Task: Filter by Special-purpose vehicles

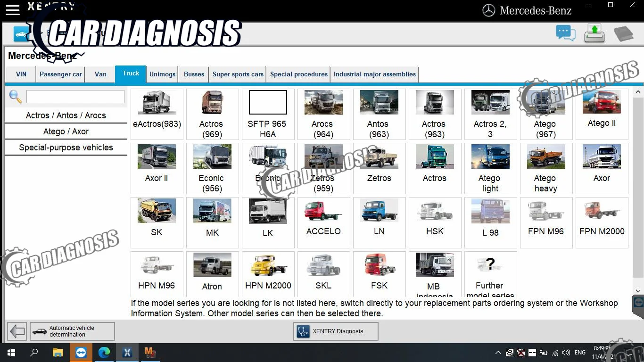Action: pyautogui.click(x=66, y=148)
